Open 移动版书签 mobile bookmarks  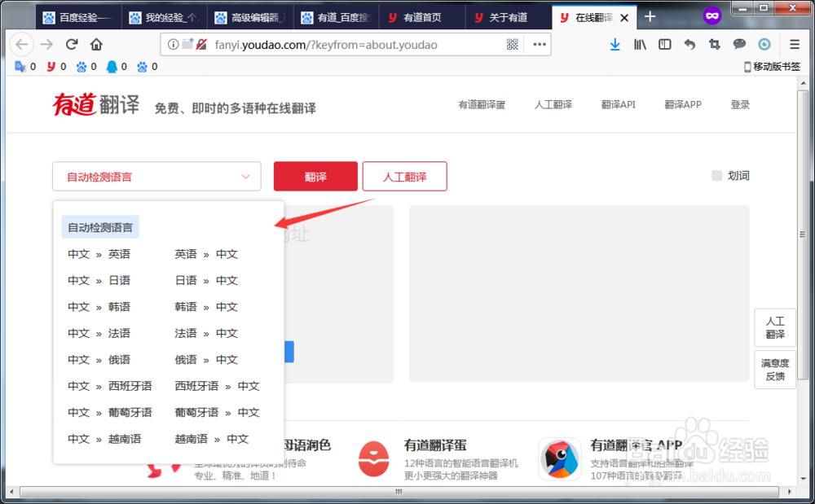coord(772,67)
